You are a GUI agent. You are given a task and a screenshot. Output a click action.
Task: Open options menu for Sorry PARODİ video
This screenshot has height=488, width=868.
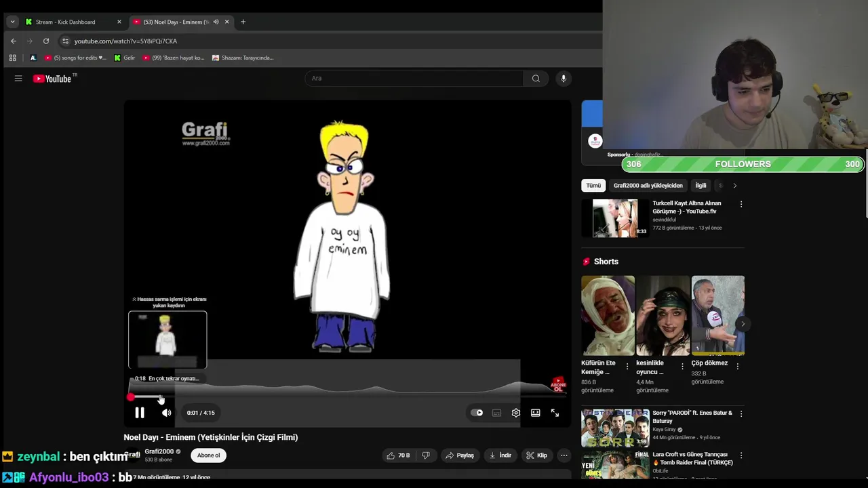(x=741, y=413)
